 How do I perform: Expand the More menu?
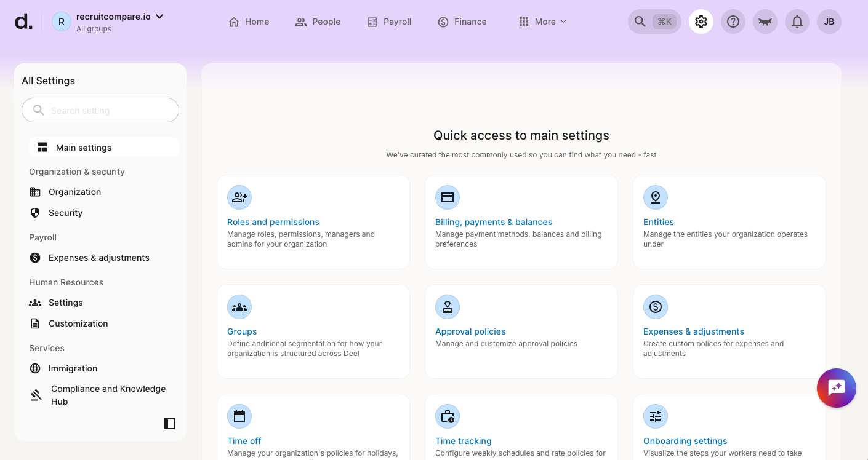542,22
